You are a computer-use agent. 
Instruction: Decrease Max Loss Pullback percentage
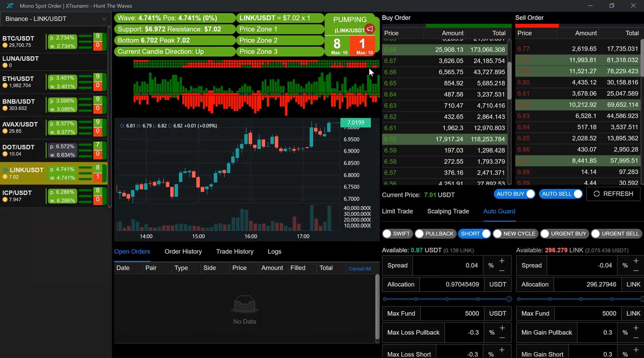(x=502, y=338)
